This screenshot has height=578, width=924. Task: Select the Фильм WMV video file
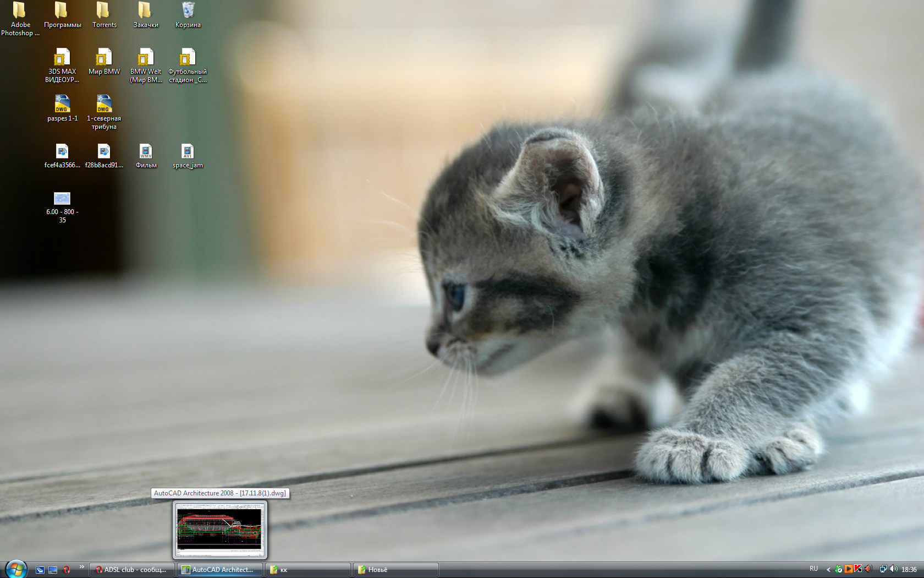coord(146,152)
